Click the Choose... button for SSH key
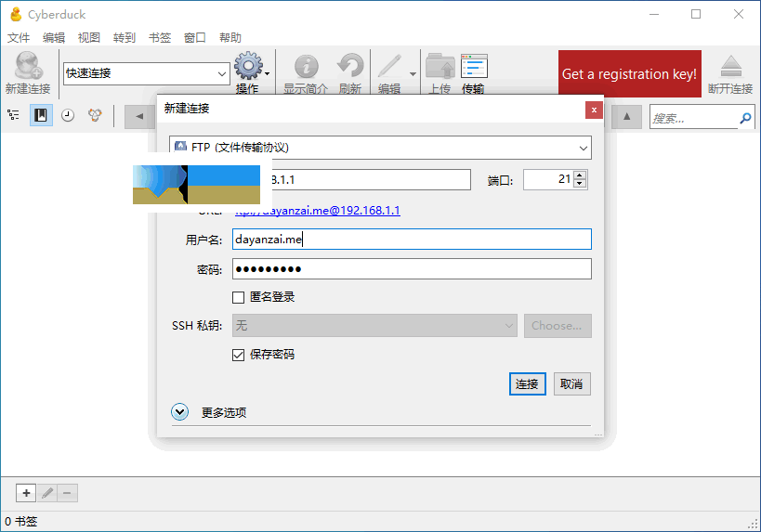Screen dimensions: 761x532 (x=558, y=325)
